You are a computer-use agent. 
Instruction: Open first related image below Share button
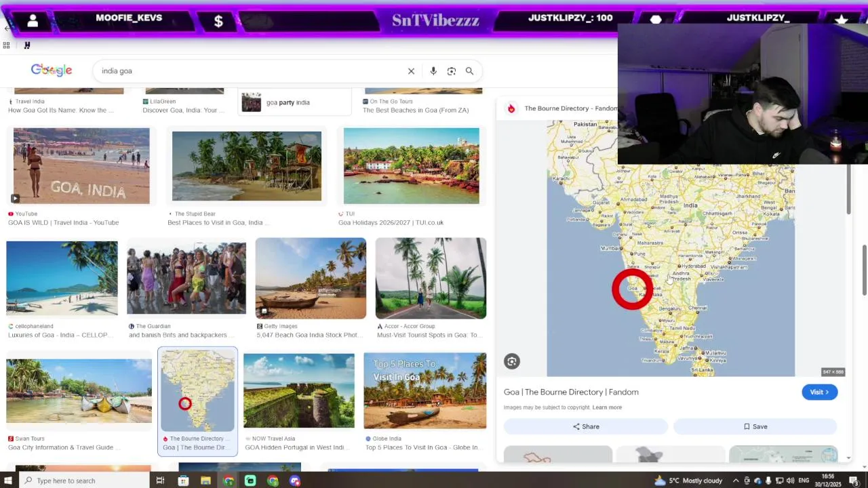(x=558, y=454)
